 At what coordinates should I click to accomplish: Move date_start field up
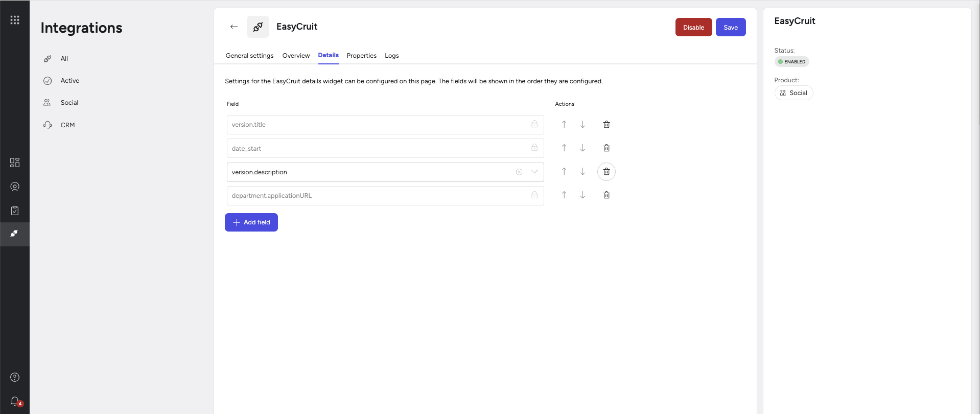tap(564, 148)
